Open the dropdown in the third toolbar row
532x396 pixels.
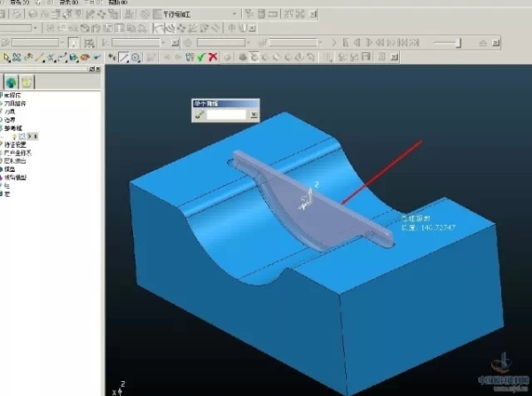pos(60,43)
